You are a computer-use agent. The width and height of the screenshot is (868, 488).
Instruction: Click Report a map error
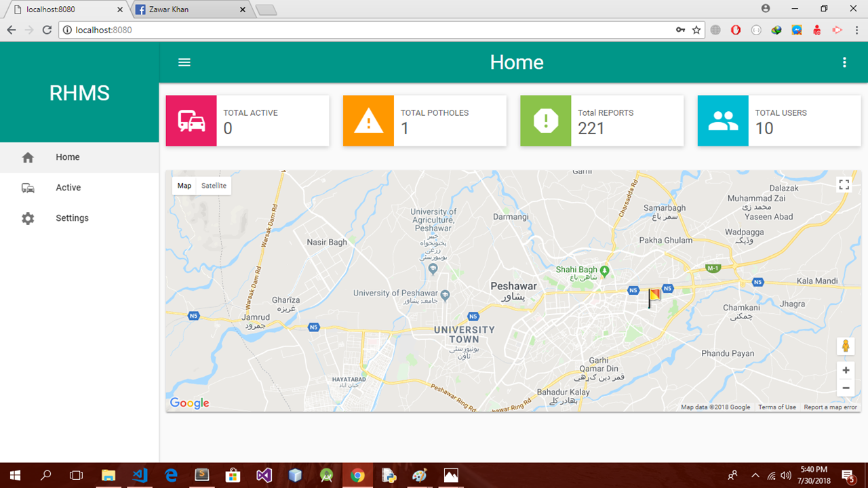click(831, 407)
